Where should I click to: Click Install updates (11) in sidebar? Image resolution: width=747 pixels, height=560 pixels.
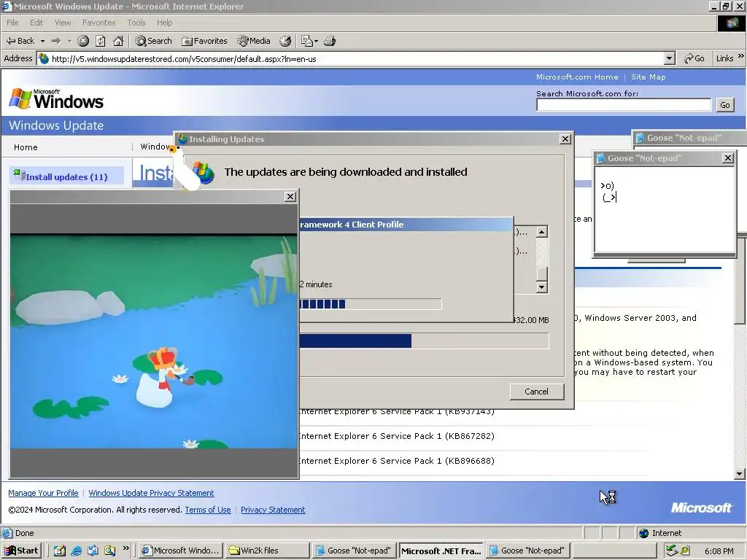coord(66,176)
